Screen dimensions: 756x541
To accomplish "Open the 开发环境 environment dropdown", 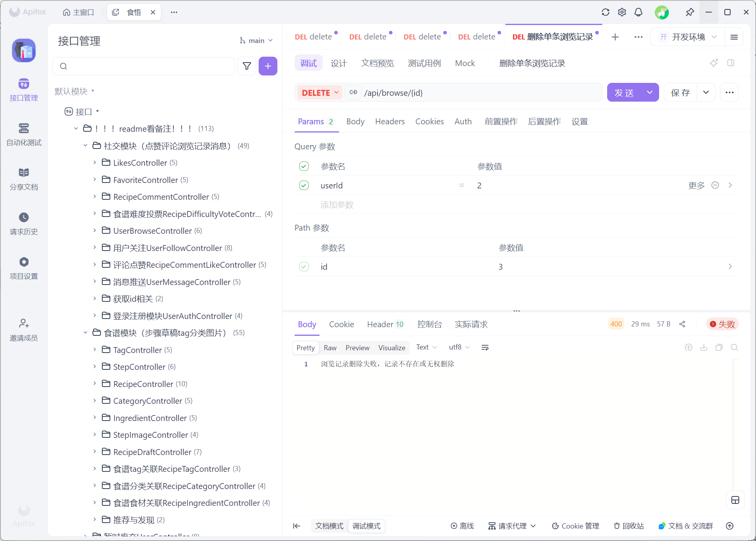I will (688, 37).
